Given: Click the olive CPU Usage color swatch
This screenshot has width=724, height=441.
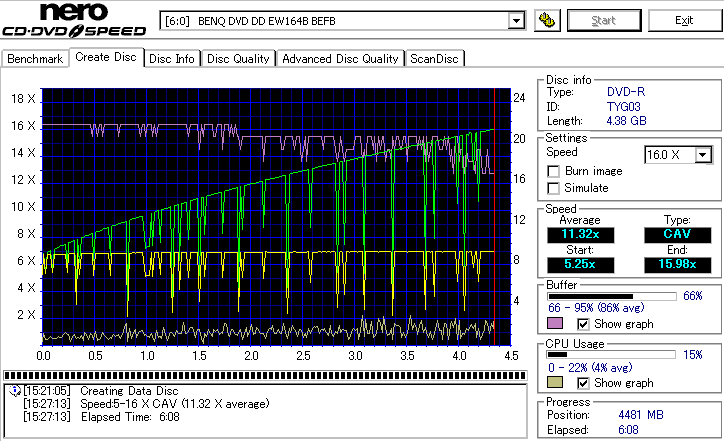Looking at the screenshot, I should point(555,383).
